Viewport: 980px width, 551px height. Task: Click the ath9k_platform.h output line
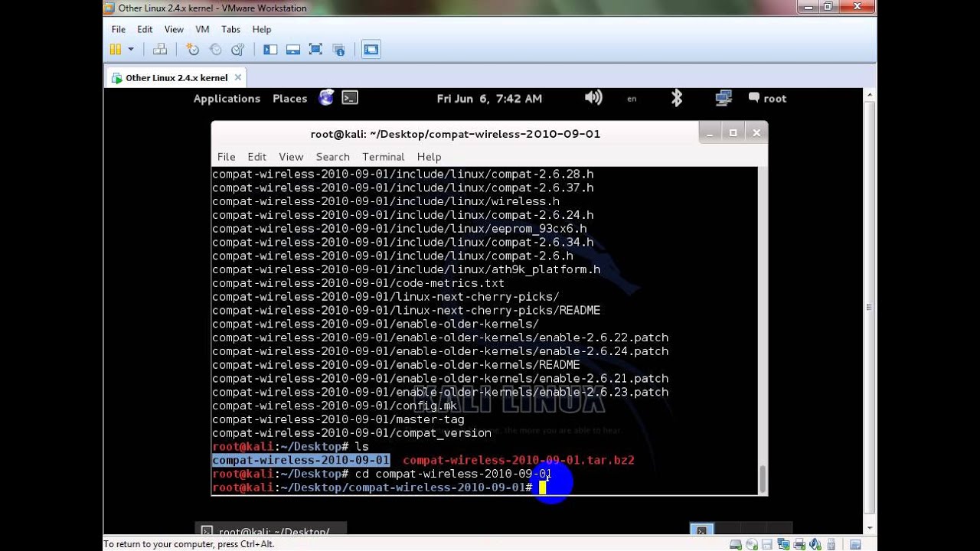point(406,269)
